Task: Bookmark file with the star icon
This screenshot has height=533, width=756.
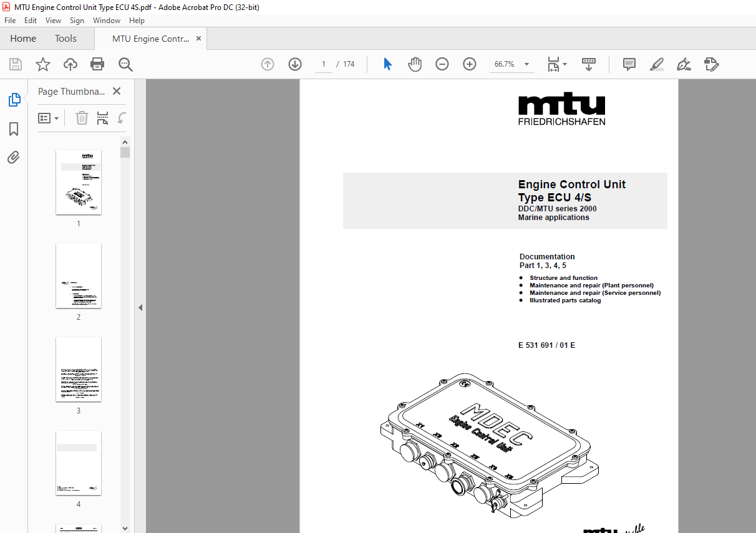Action: point(42,64)
